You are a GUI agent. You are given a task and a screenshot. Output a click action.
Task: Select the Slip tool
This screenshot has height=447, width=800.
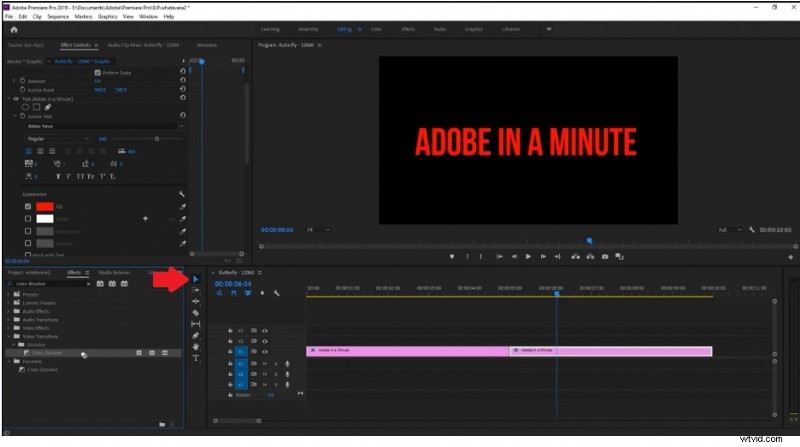[195, 324]
